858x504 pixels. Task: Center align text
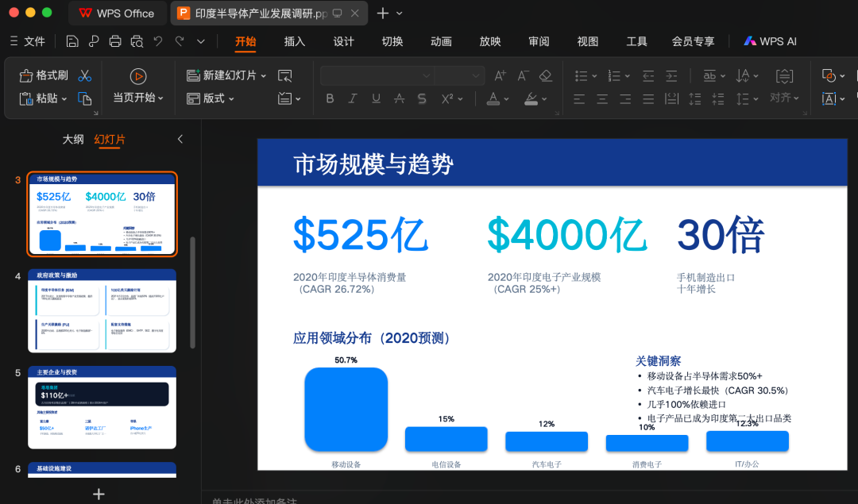pyautogui.click(x=602, y=99)
